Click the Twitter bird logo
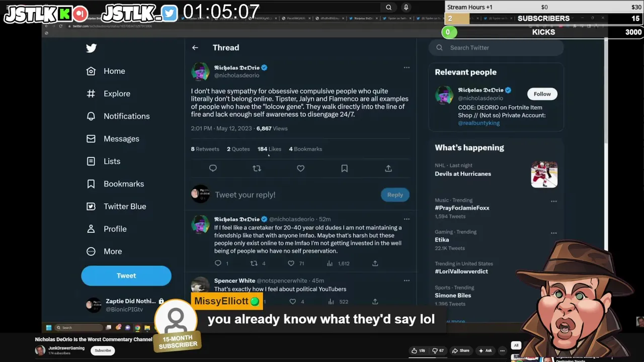This screenshot has height=362, width=644. (91, 48)
